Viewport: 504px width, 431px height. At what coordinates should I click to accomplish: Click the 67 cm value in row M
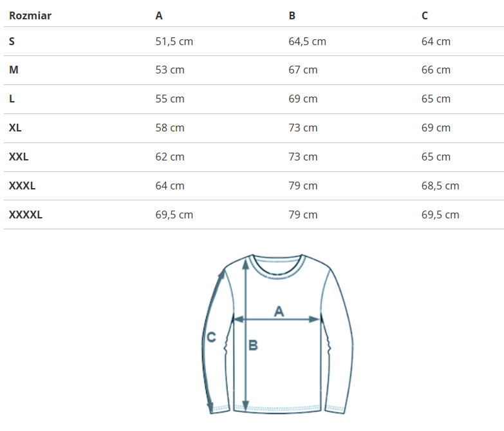coord(303,70)
